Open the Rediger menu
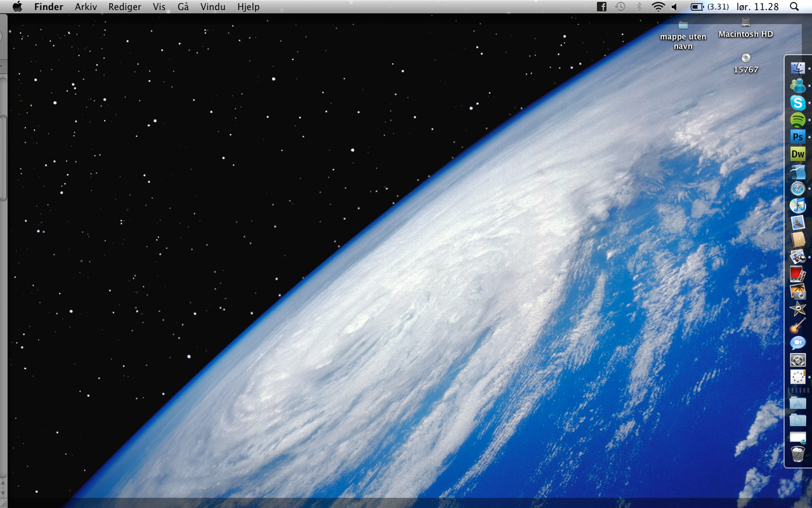This screenshot has height=508, width=812. coord(125,7)
